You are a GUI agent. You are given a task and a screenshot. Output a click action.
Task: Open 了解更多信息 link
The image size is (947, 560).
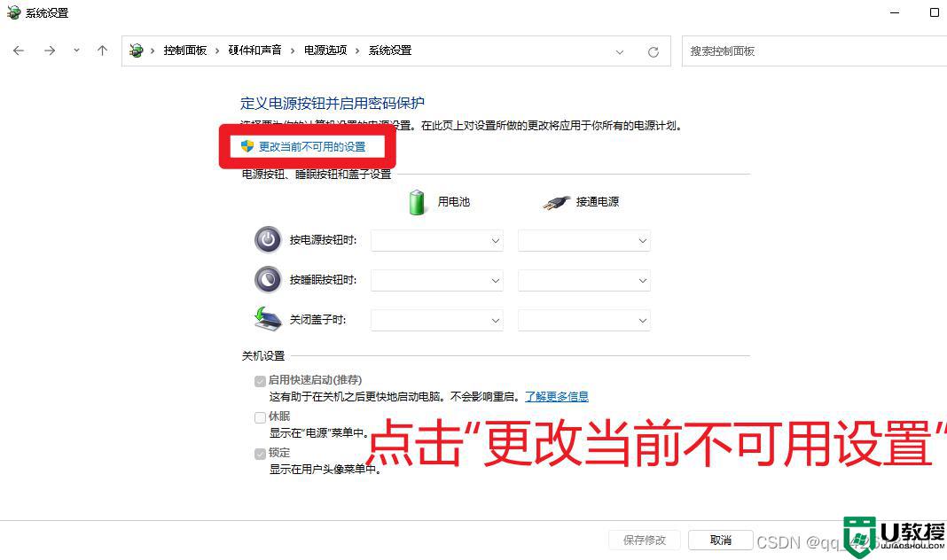click(x=556, y=396)
